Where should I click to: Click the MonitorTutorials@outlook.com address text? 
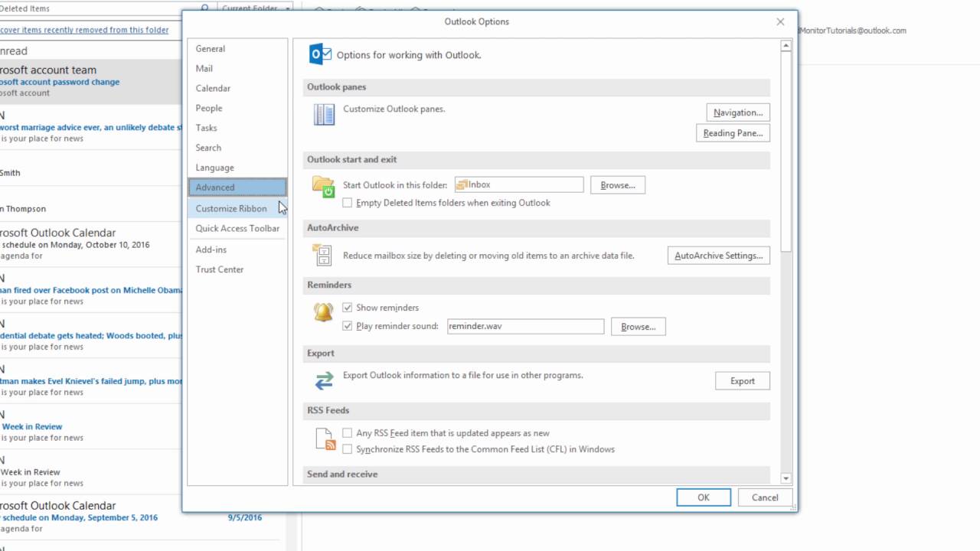852,31
